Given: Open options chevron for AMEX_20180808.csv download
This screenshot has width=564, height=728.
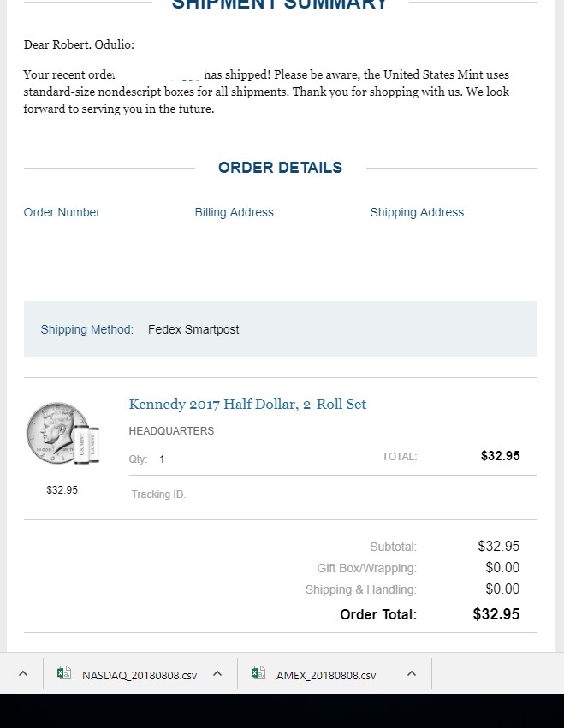Looking at the screenshot, I should coord(412,674).
